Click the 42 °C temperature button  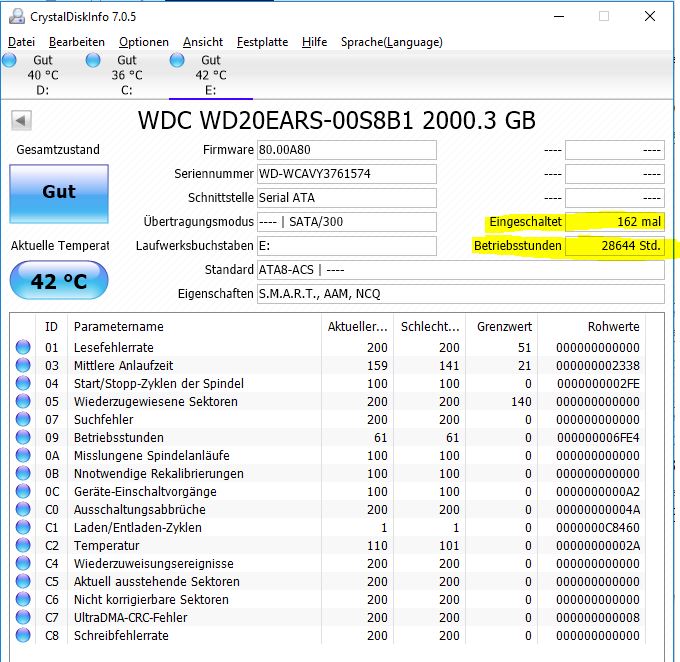[59, 280]
